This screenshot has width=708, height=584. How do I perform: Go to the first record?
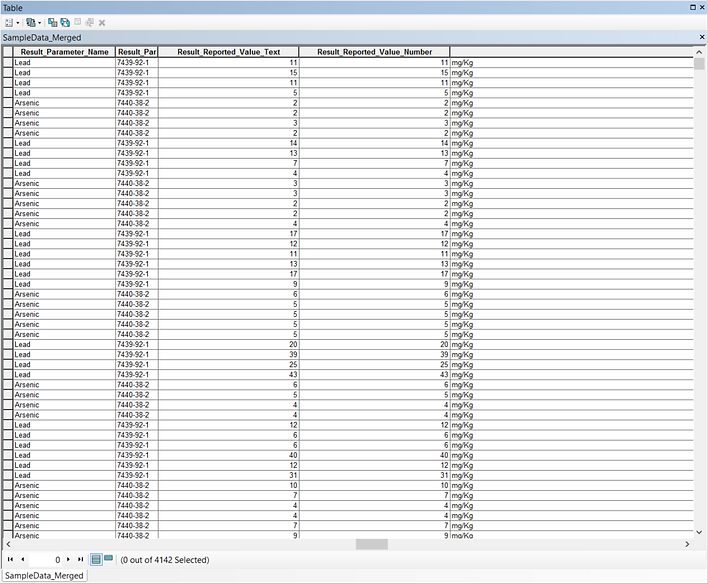(x=10, y=559)
